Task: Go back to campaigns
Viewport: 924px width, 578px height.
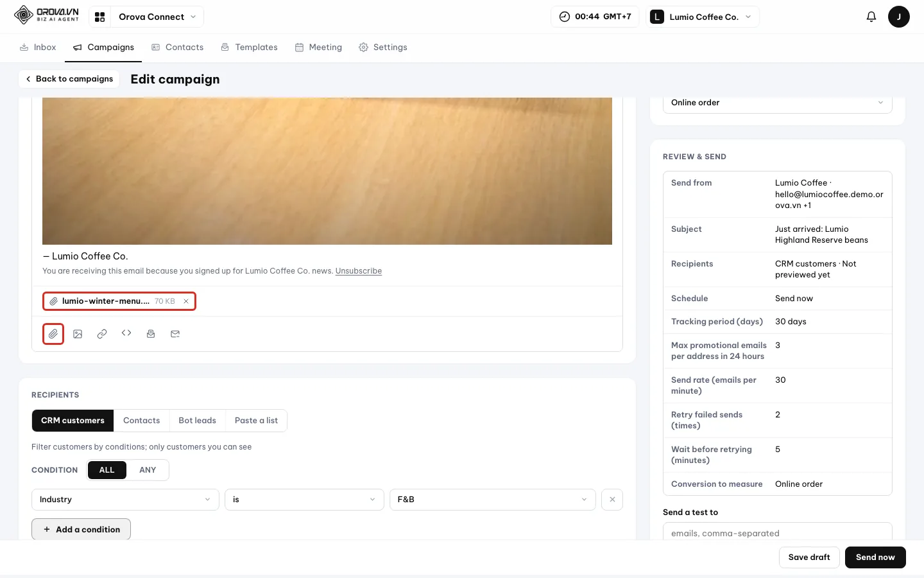Action: pos(69,79)
